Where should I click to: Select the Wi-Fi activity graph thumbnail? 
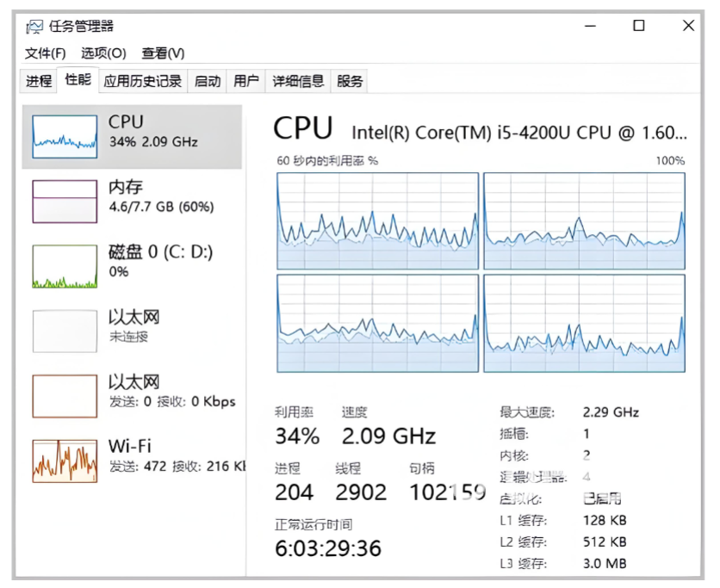65,461
